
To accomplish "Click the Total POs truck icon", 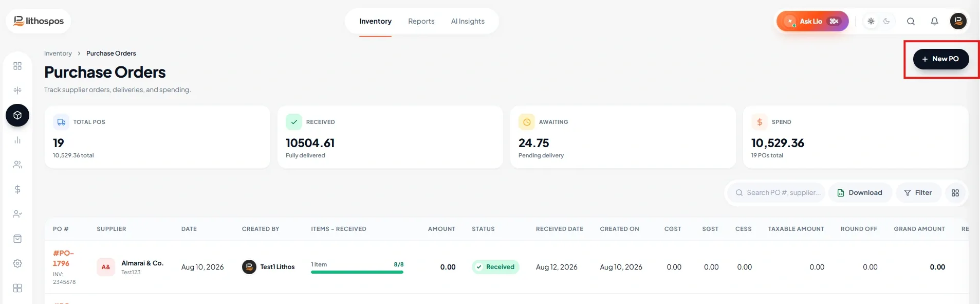I will pos(61,122).
